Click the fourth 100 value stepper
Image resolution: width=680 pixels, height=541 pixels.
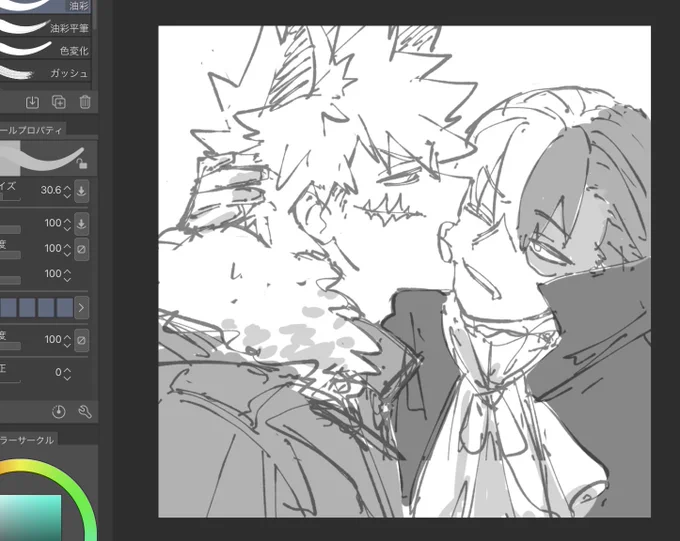click(x=67, y=341)
